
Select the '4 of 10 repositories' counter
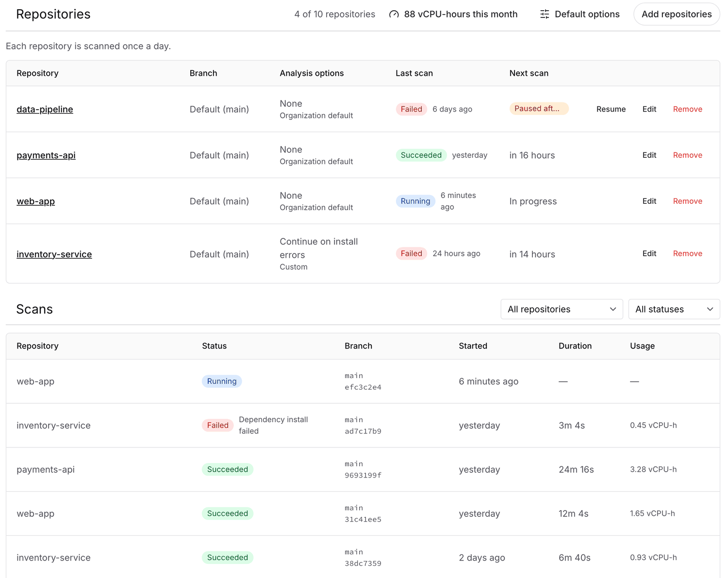click(x=335, y=15)
